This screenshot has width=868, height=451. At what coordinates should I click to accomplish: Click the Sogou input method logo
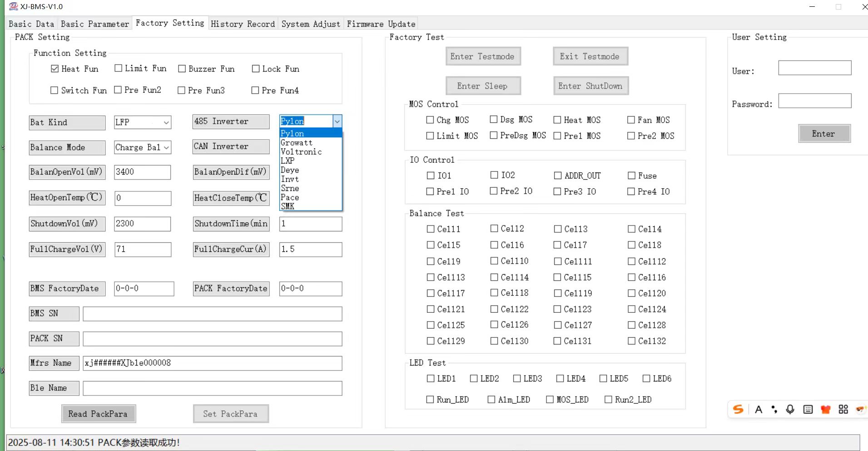click(738, 410)
